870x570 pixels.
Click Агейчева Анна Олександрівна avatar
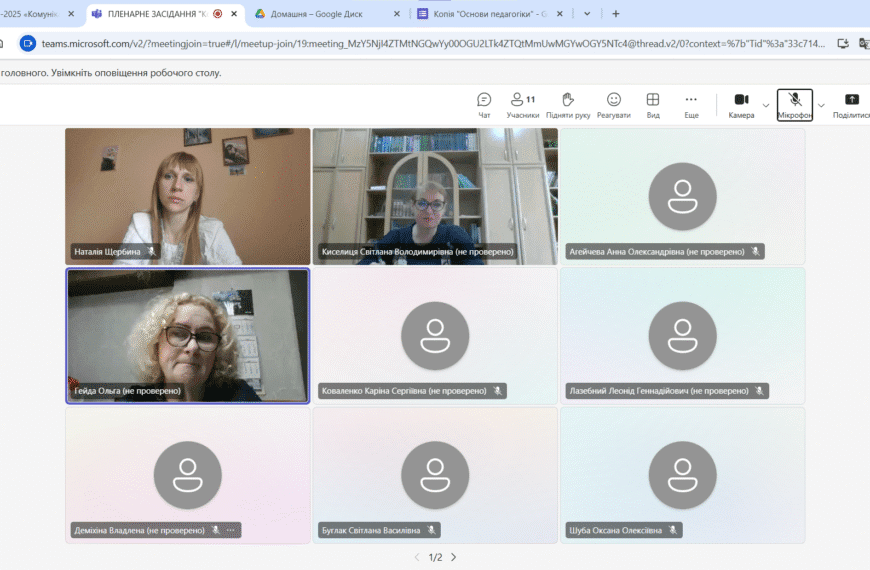682,196
